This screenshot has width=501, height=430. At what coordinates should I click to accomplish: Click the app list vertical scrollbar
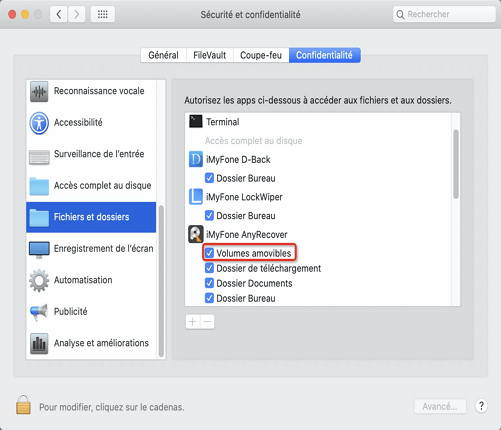pos(456,164)
